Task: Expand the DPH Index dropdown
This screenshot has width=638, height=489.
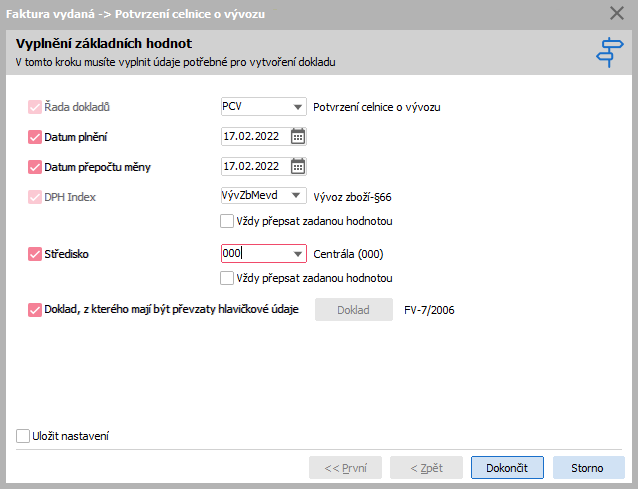Action: coord(298,196)
